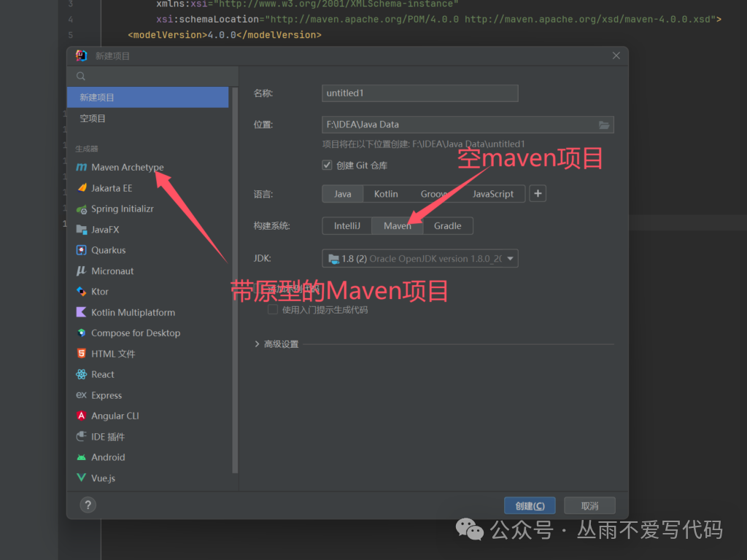
Task: Click the Maven Archetype generator icon
Action: [82, 167]
